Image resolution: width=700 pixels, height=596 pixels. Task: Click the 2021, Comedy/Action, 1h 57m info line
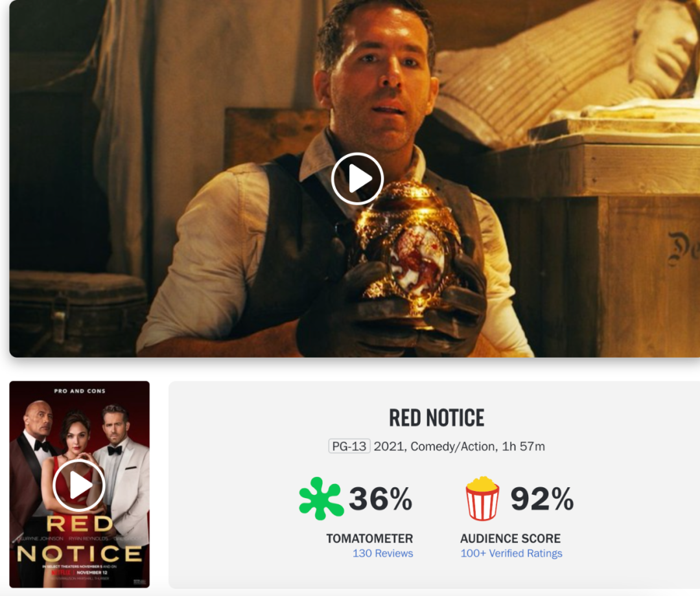pyautogui.click(x=460, y=446)
